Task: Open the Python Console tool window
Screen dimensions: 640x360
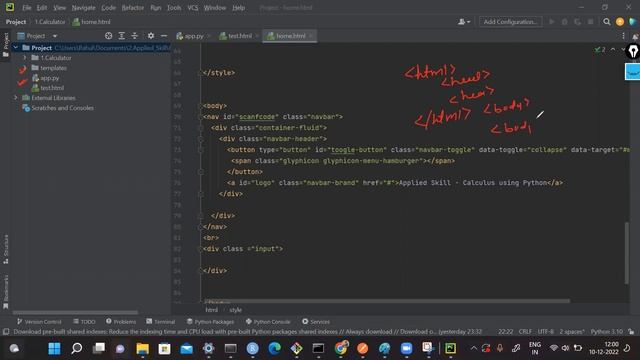Action: click(x=268, y=322)
